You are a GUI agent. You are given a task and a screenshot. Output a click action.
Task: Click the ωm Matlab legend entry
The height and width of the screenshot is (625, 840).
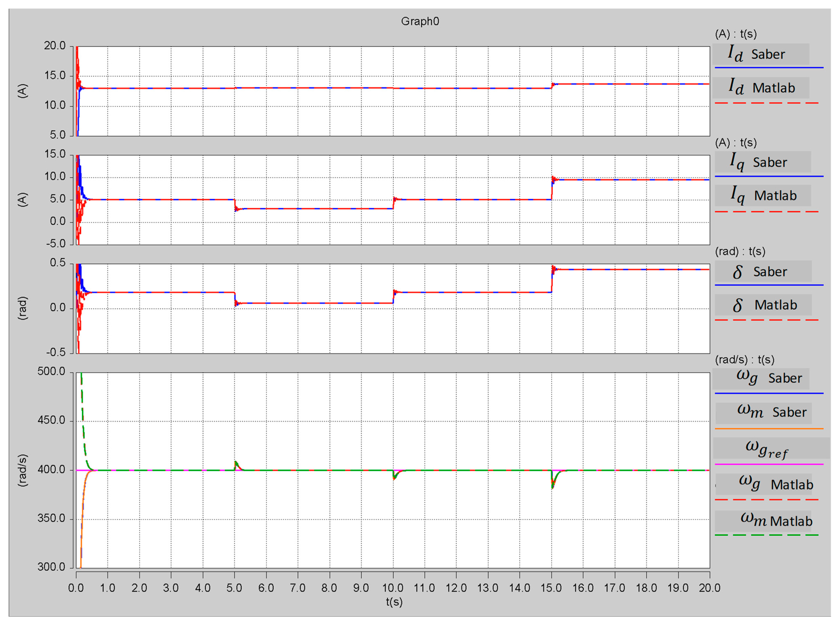pos(763,521)
